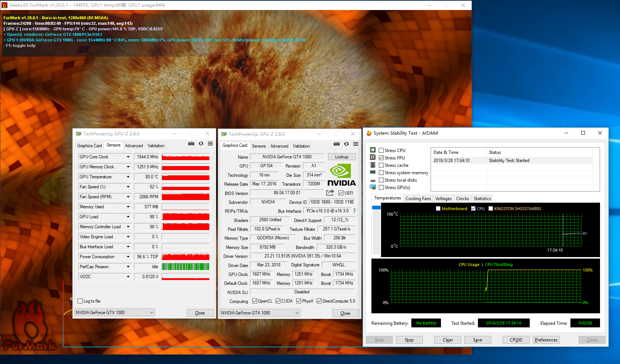Stop the AIDA64 stability test
Viewport: 620px width, 364px height.
pyautogui.click(x=409, y=340)
